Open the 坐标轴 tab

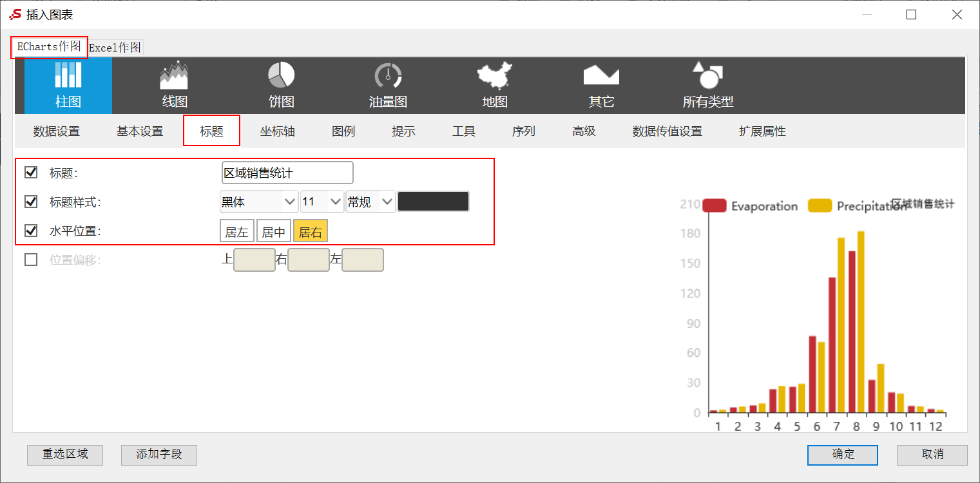click(278, 131)
